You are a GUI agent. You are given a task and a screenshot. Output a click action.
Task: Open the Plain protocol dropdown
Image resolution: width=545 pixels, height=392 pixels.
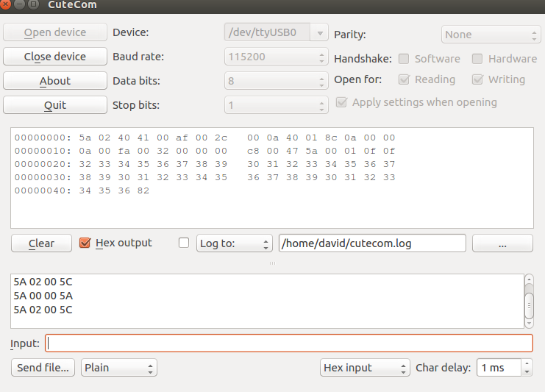119,368
